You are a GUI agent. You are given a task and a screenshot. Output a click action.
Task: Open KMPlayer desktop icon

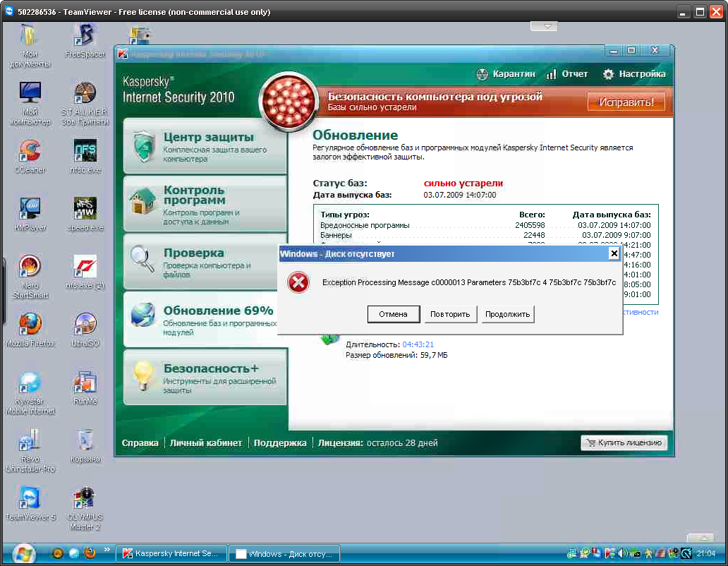[30, 214]
